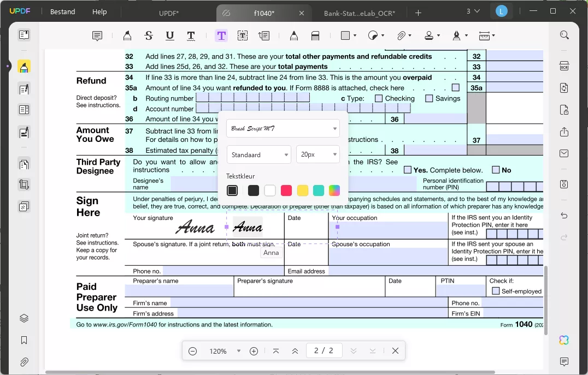The image size is (588, 375).
Task: Select the rectangle shape tool
Action: tap(345, 35)
